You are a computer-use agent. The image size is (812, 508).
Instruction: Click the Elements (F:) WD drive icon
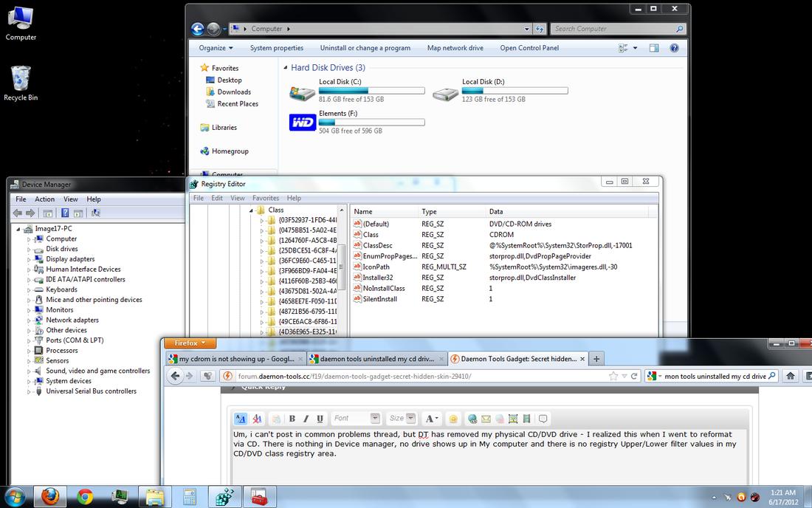[x=302, y=123]
